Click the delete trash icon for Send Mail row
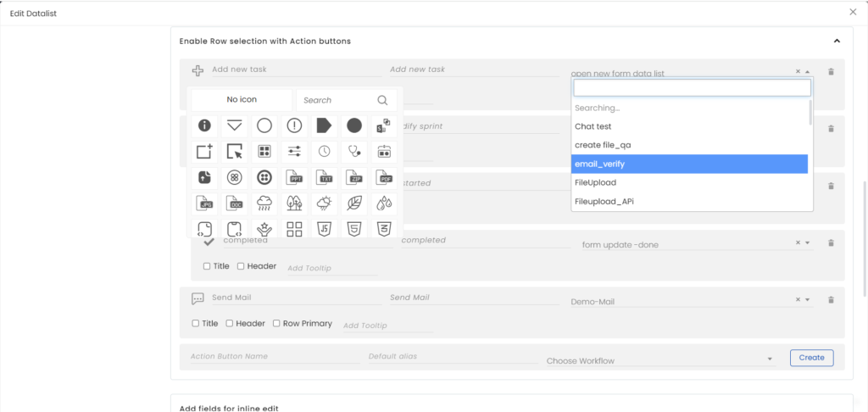The image size is (868, 412). pyautogui.click(x=831, y=299)
